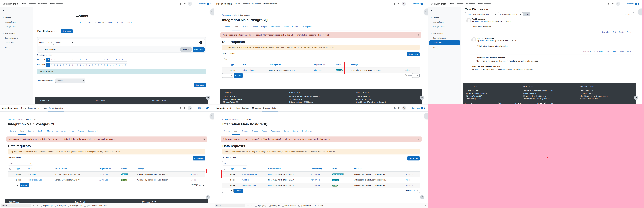This screenshot has width=644, height=208.
Task: Click the Show parent link on reply post
Action: [599, 52]
